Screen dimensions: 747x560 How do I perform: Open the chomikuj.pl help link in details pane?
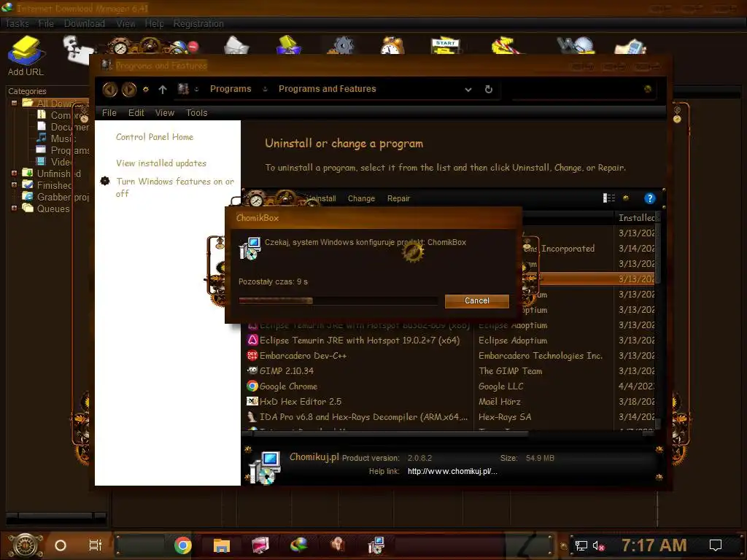pyautogui.click(x=452, y=472)
